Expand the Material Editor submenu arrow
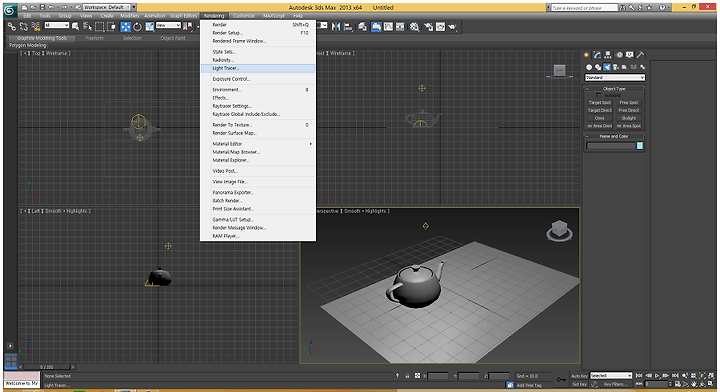The height and width of the screenshot is (392, 720). (310, 144)
